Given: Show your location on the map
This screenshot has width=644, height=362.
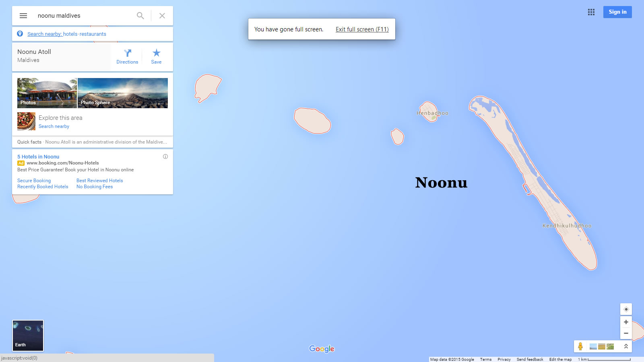Looking at the screenshot, I should (626, 309).
